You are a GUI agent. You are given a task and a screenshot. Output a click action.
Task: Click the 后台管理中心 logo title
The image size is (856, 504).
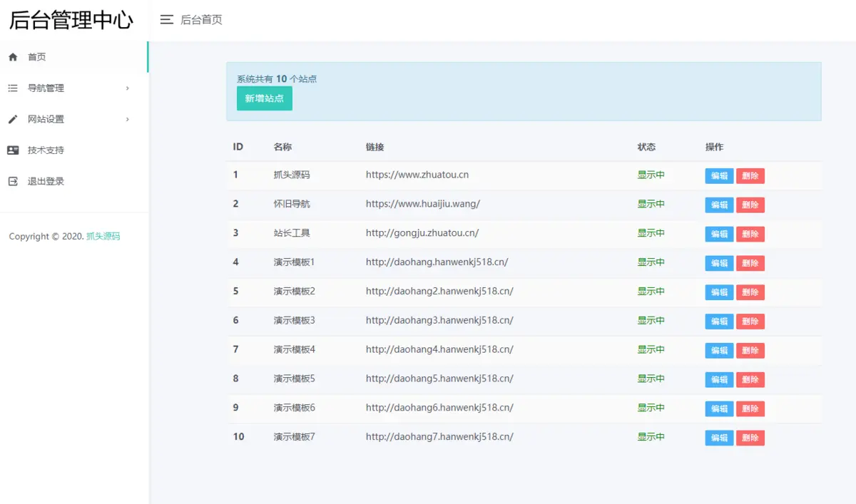[71, 20]
